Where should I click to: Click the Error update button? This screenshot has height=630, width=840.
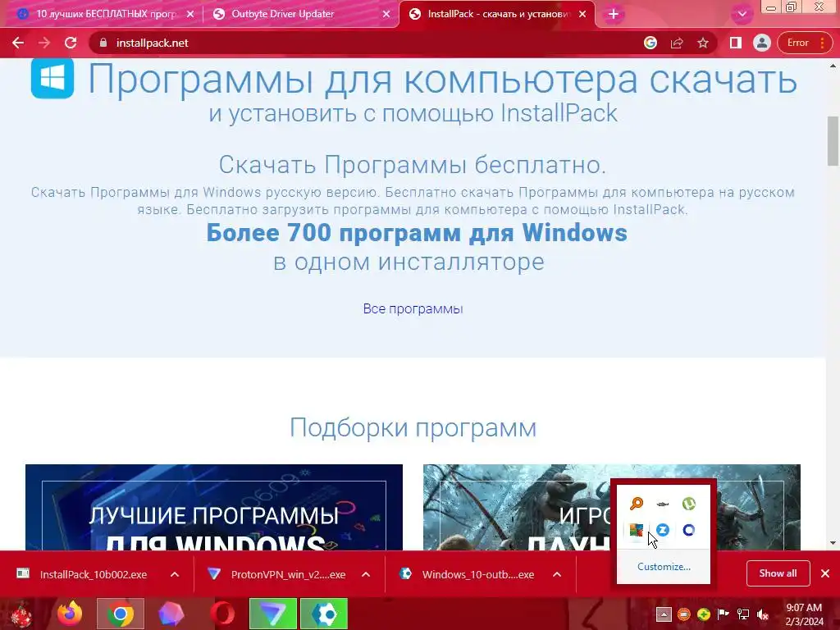806,43
